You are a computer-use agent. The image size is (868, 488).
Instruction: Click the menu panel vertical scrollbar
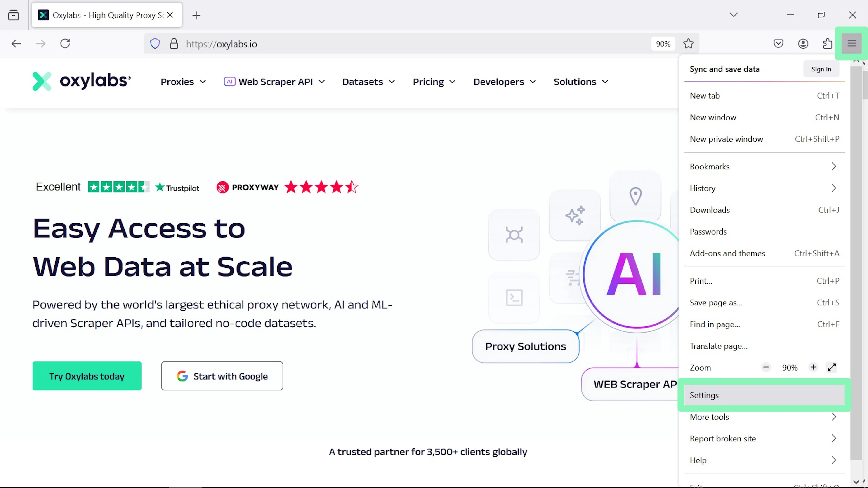[856, 263]
